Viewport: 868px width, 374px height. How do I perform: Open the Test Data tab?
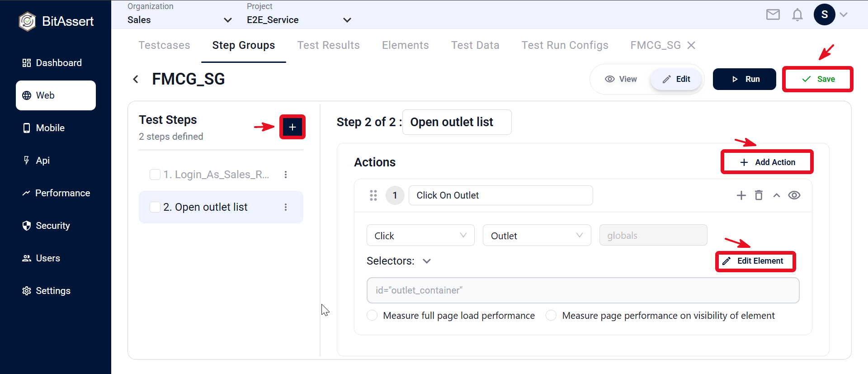[475, 45]
